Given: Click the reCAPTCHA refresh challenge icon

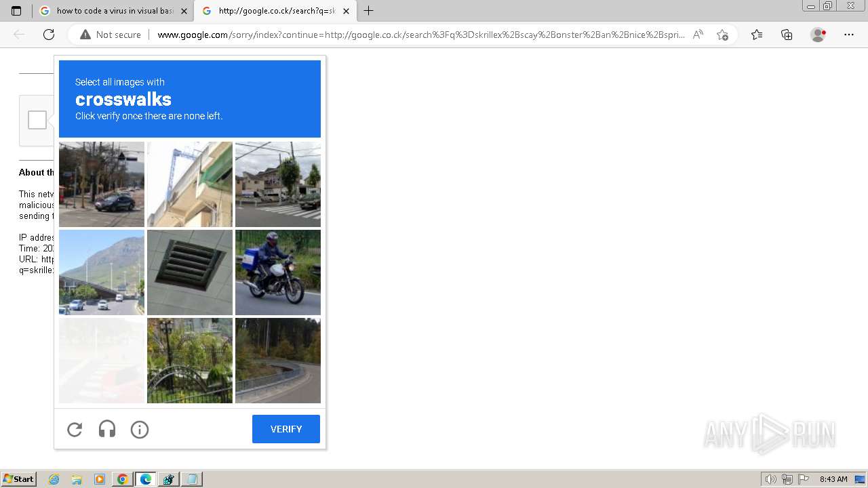Looking at the screenshot, I should (x=75, y=430).
